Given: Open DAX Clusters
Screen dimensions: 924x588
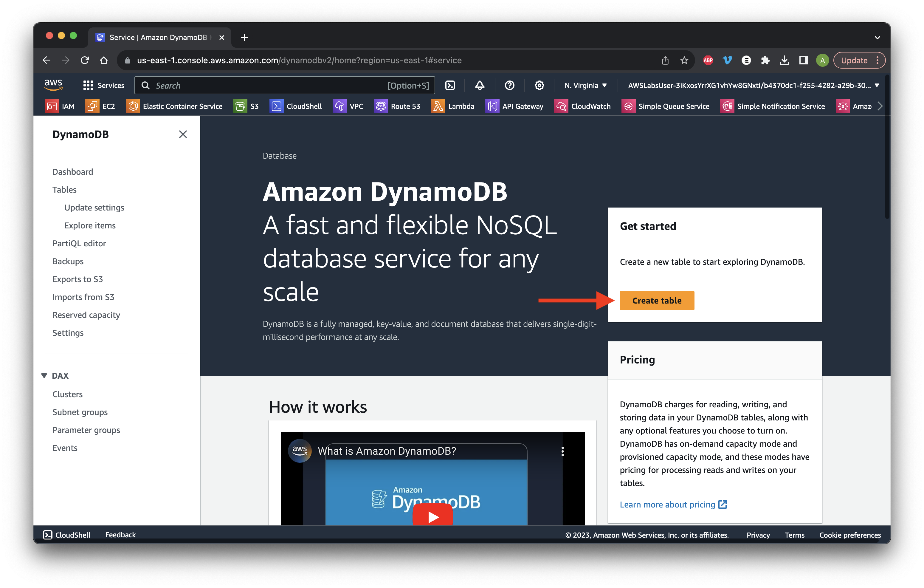Looking at the screenshot, I should (x=68, y=394).
